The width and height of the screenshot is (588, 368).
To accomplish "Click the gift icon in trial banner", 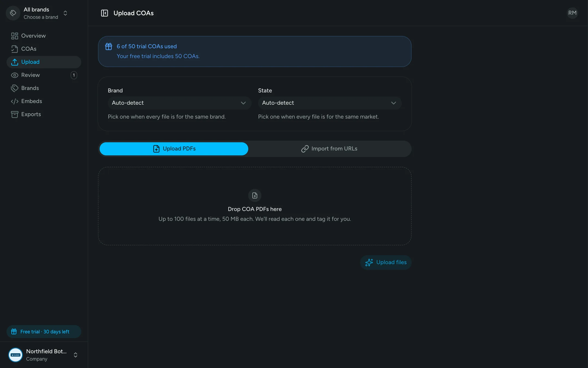I will click(x=109, y=46).
